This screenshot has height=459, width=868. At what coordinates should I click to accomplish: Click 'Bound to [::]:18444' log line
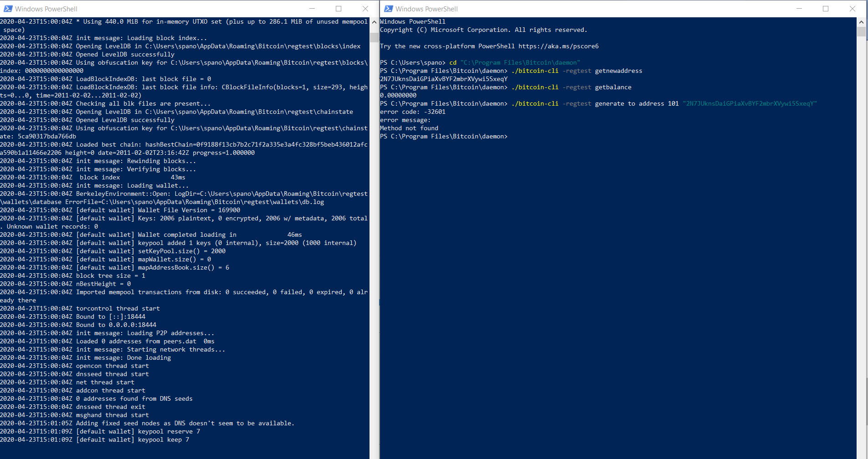(73, 316)
